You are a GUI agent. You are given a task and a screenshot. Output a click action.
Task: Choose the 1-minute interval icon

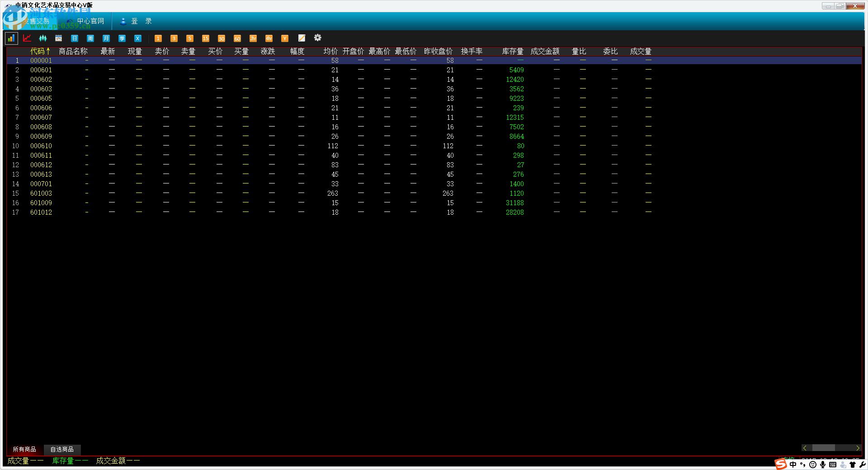click(158, 38)
